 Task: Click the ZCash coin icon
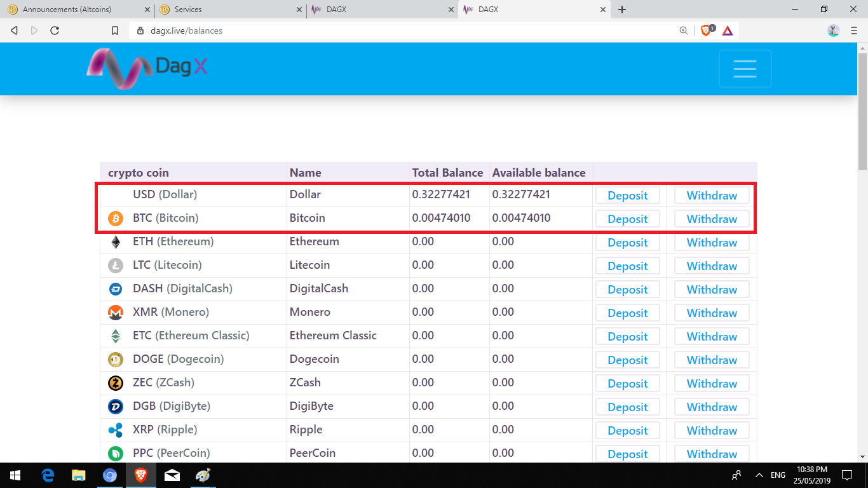pyautogui.click(x=116, y=383)
